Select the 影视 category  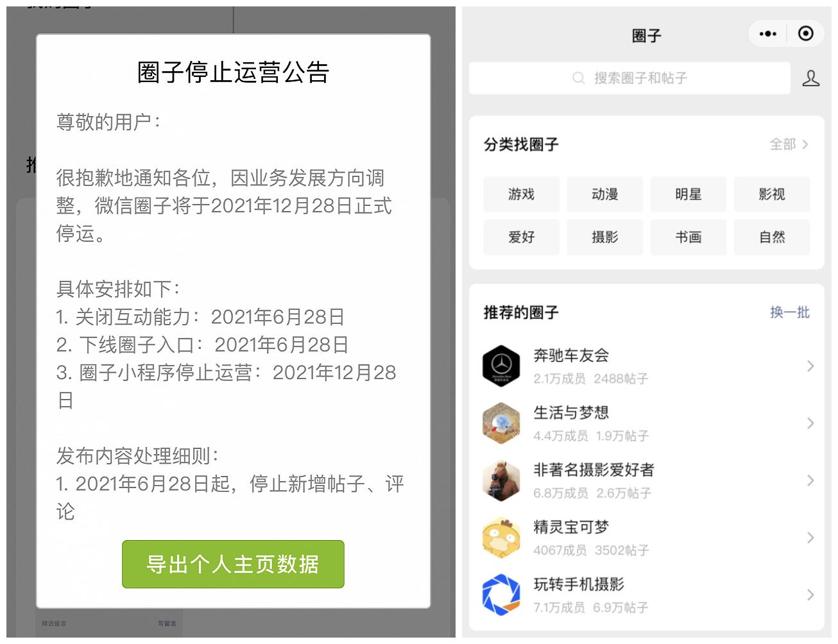tap(772, 194)
